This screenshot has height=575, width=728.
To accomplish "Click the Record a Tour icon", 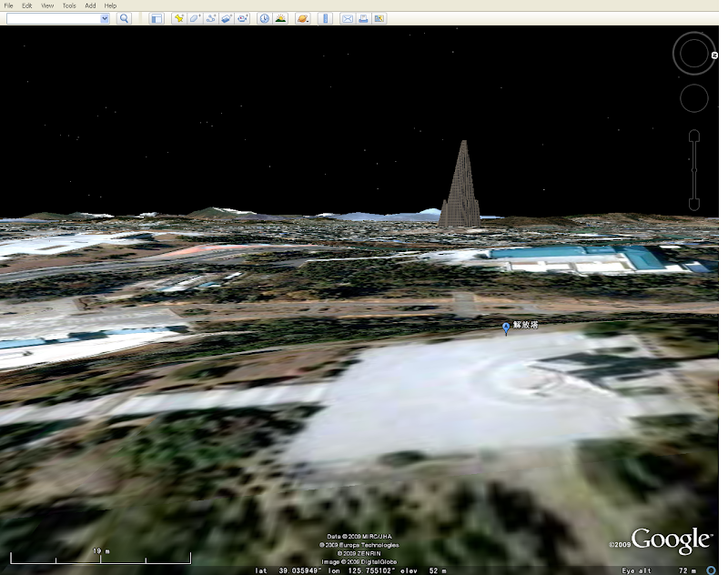I will click(242, 18).
